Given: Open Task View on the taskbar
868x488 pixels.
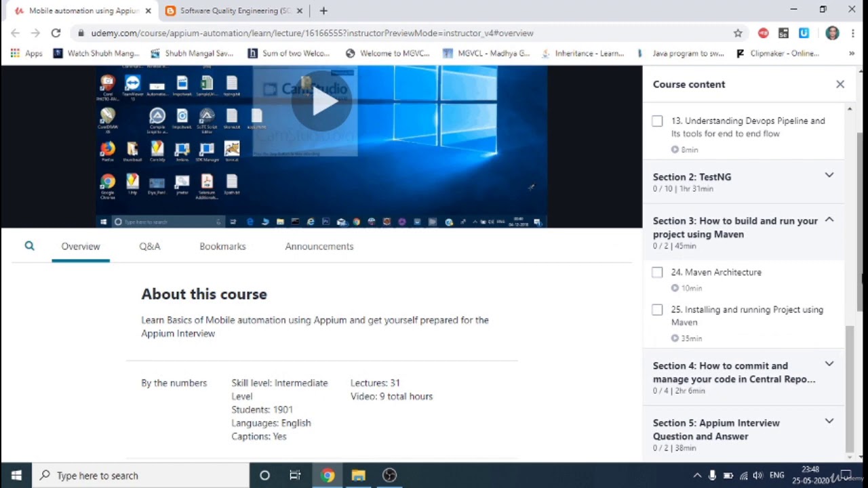Looking at the screenshot, I should pos(295,475).
